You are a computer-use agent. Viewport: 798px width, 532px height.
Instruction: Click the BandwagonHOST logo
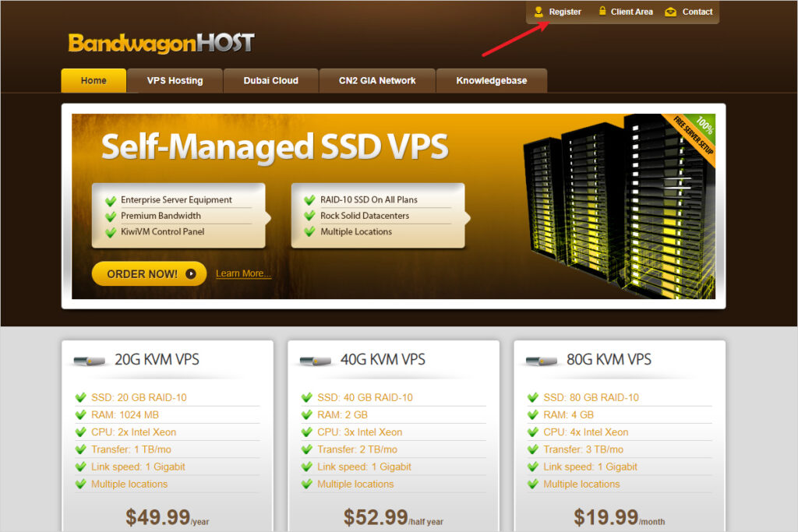(x=161, y=44)
